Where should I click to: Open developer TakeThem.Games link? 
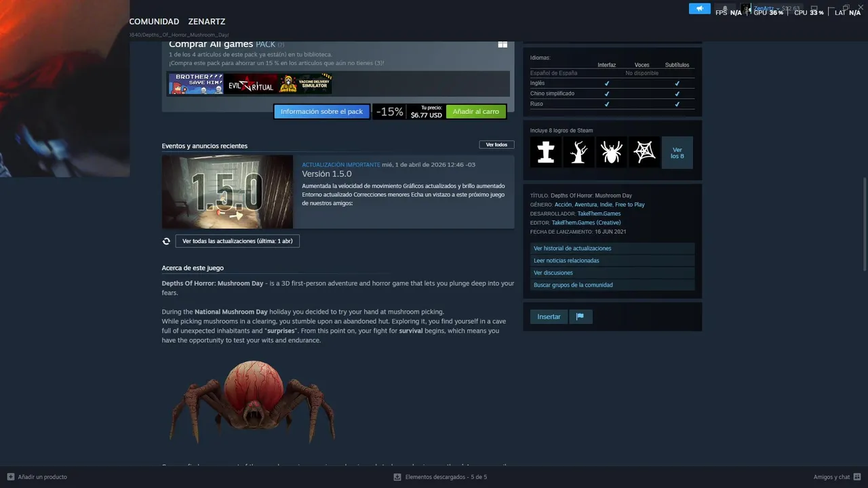(x=599, y=213)
